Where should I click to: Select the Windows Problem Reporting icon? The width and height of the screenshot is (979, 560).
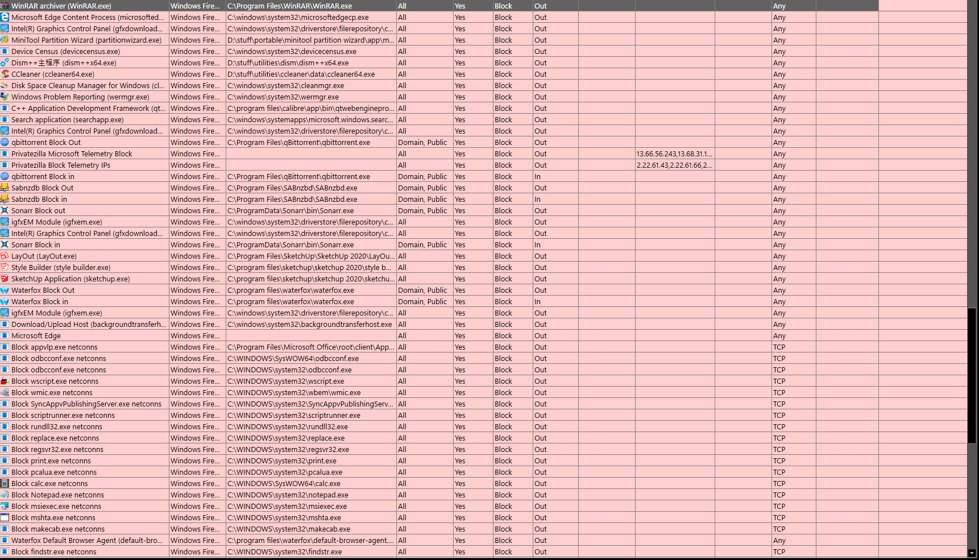[x=5, y=97]
